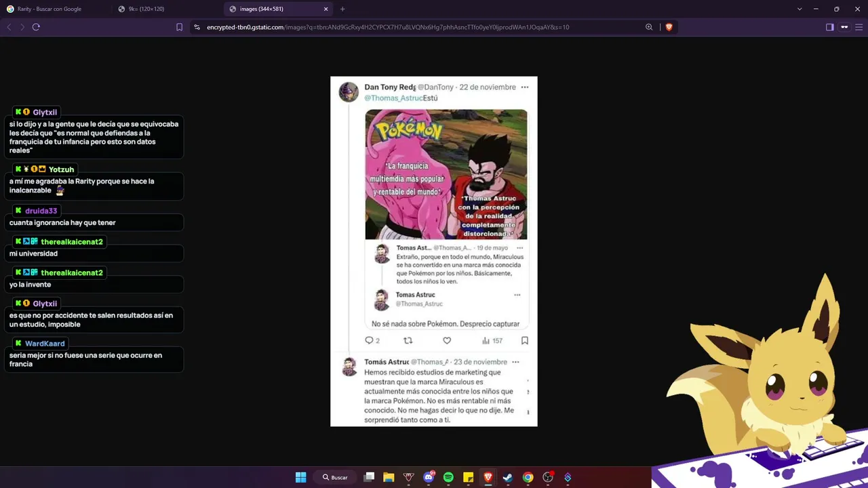This screenshot has height=488, width=868.
Task: Open the Buscar taskbar search
Action: (x=335, y=477)
